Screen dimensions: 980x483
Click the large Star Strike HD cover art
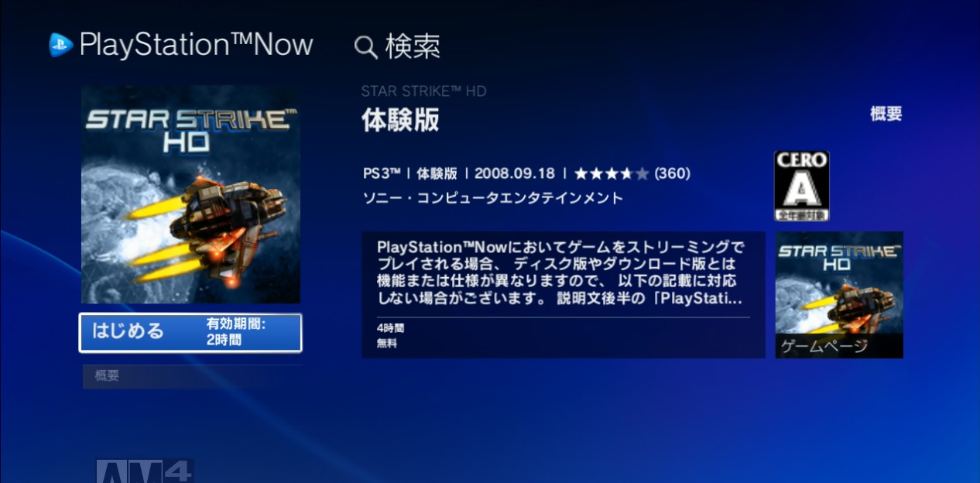[x=190, y=194]
